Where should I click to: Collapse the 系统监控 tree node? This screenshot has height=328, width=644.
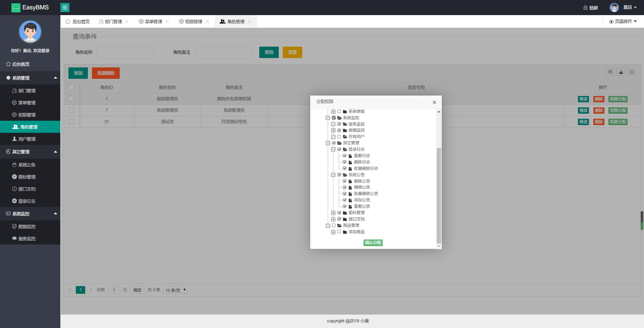coord(328,118)
